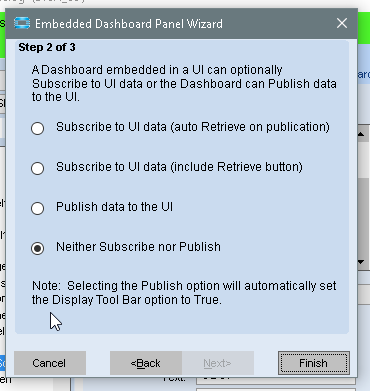Click the Step 2 of 3 heading

pos(47,47)
